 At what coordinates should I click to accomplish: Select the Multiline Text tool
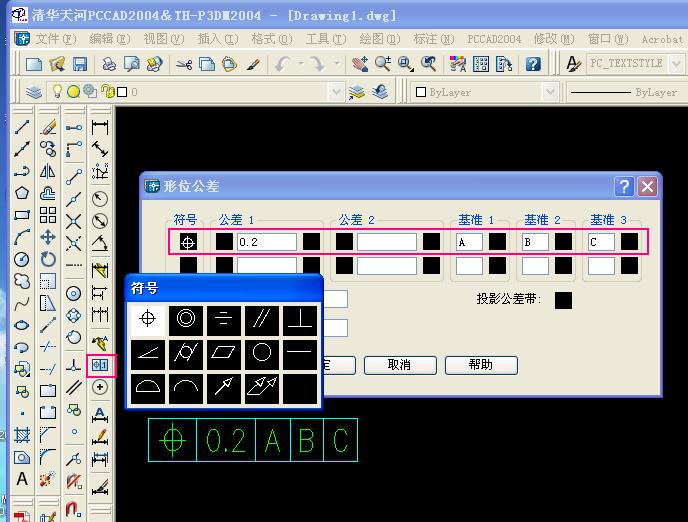(22, 479)
